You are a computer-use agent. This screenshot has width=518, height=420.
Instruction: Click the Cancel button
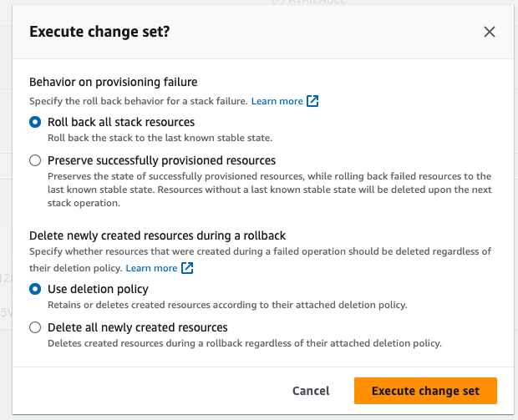coord(311,391)
